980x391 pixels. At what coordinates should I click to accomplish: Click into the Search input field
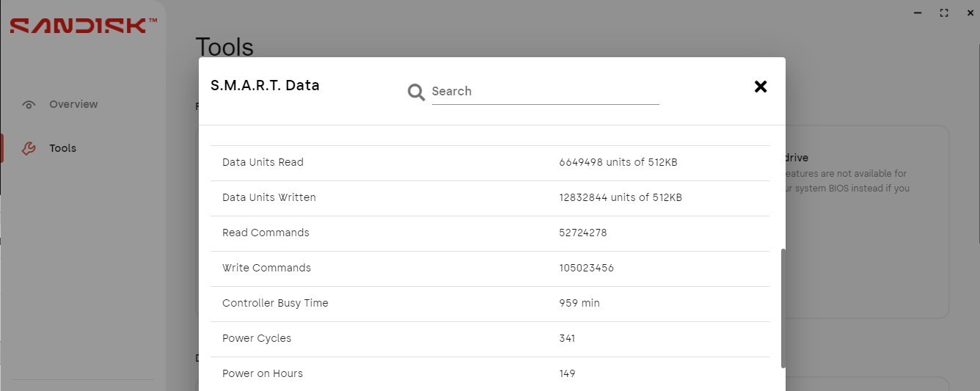pyautogui.click(x=545, y=92)
